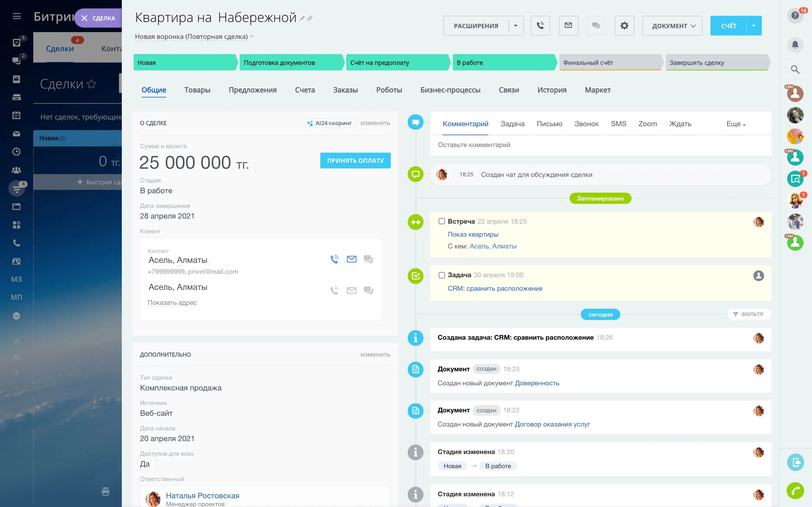This screenshot has width=812, height=507.
Task: Open the СЧЁТ dropdown arrow
Action: (x=753, y=25)
